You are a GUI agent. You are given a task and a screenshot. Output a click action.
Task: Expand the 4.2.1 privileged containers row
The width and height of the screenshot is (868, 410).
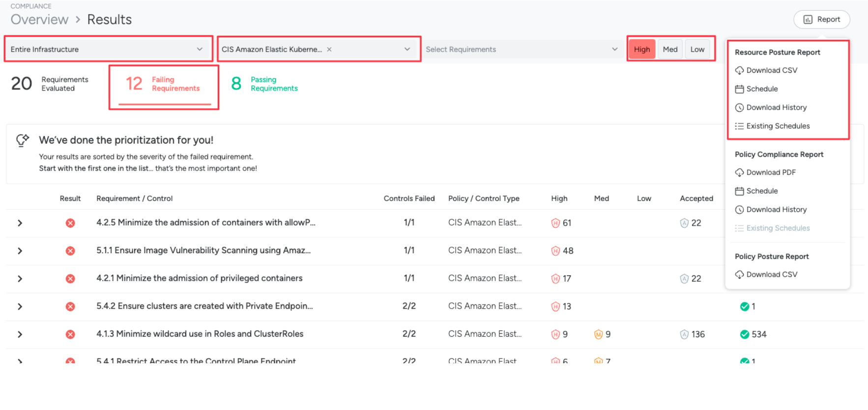[20, 279]
